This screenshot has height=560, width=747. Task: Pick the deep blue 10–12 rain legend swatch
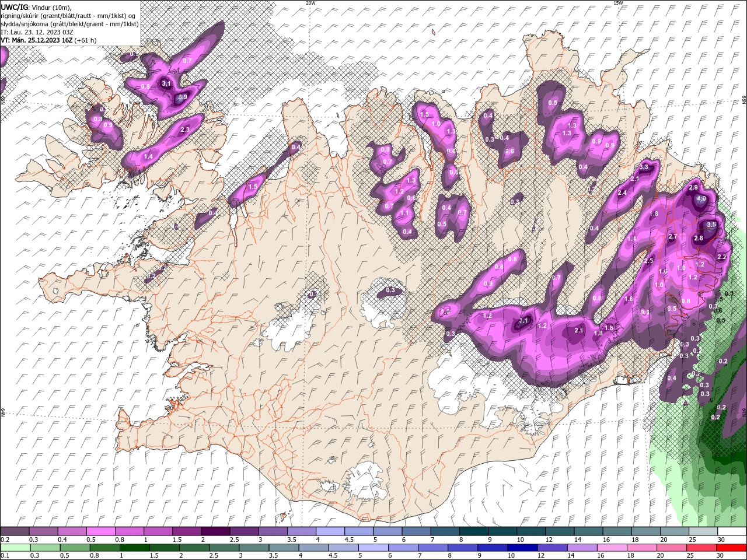[522, 548]
